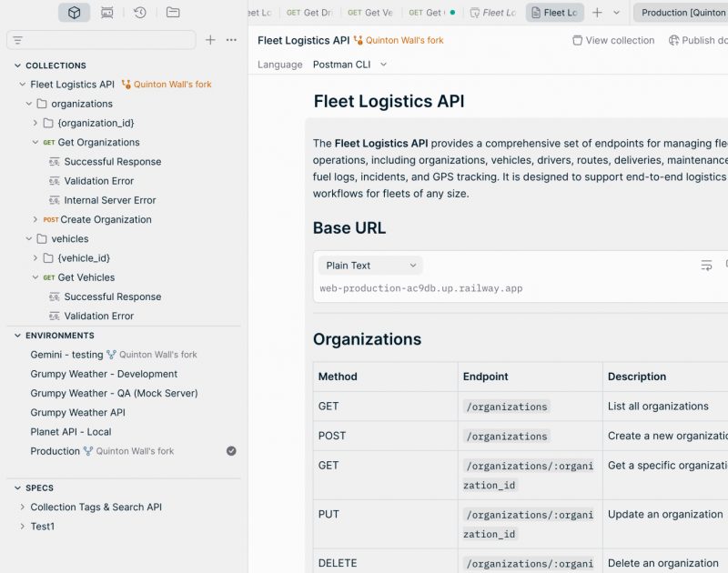Select Gemini - testing environment

(x=66, y=355)
